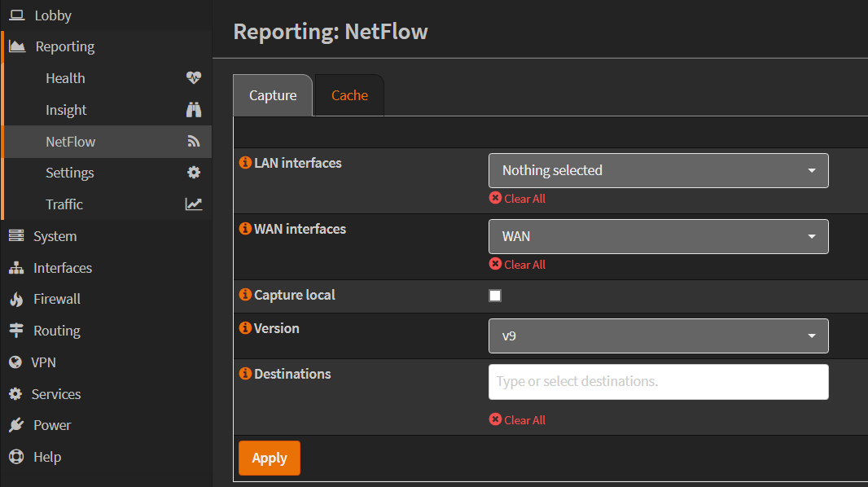Viewport: 868px width, 487px height.
Task: Open the LAN interfaces dropdown
Action: click(x=658, y=171)
